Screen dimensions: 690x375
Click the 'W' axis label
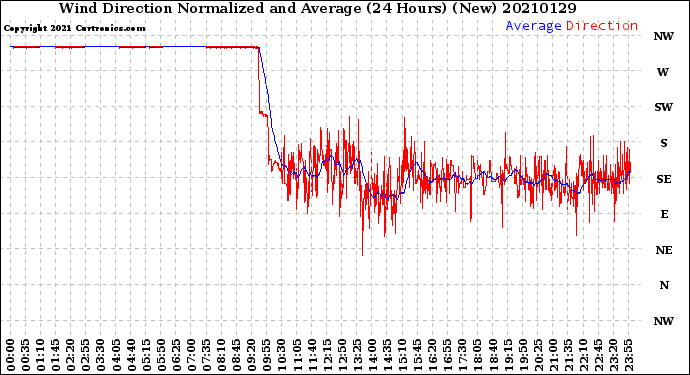coord(663,72)
